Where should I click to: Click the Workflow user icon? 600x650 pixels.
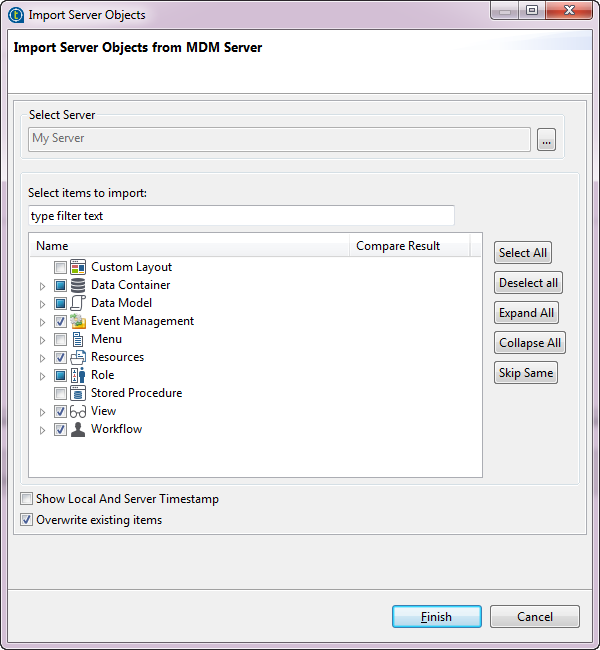78,429
